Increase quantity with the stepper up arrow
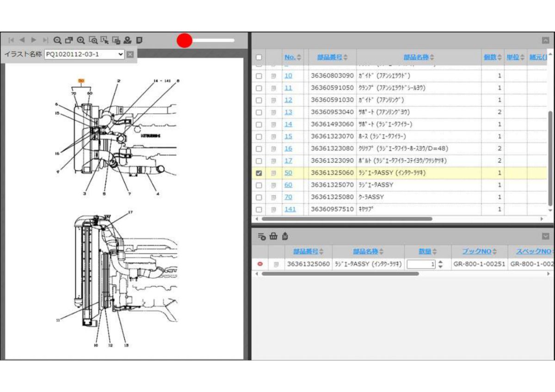This screenshot has width=555, height=392. point(440,262)
